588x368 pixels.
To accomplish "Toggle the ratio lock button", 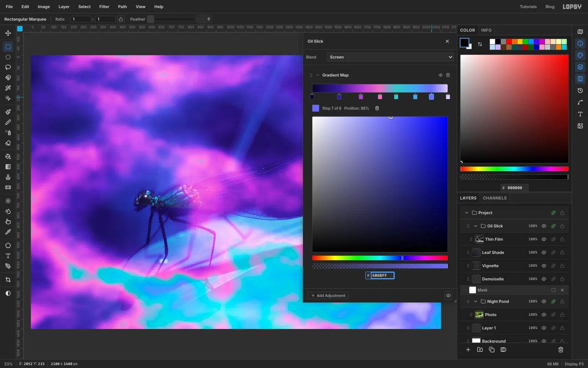I will click(121, 19).
